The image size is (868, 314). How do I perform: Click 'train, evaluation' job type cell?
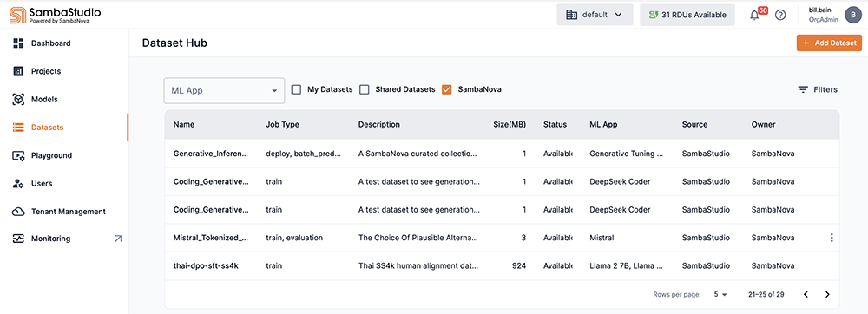[294, 238]
